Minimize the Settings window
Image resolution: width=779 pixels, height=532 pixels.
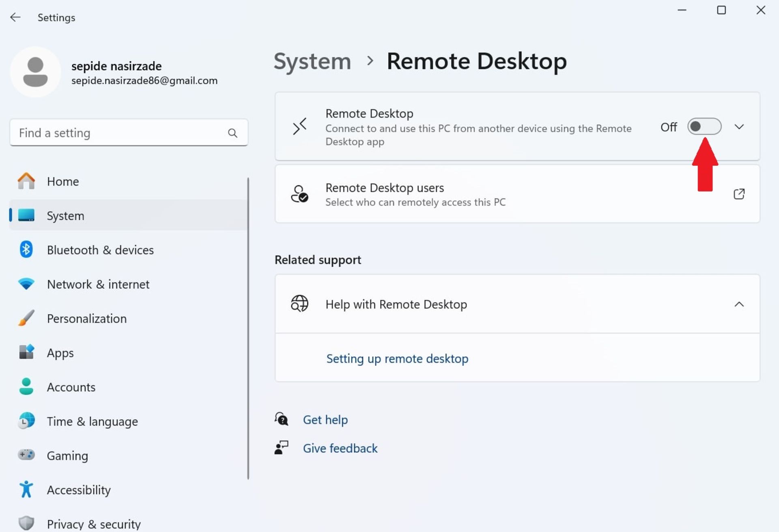click(x=682, y=10)
